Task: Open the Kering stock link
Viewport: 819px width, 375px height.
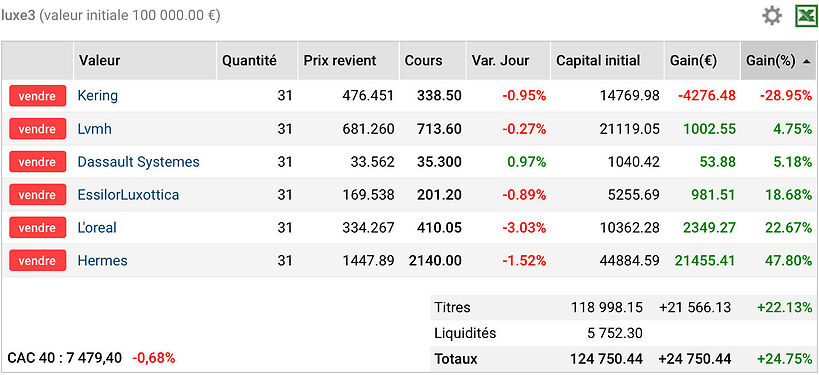Action: (x=98, y=96)
